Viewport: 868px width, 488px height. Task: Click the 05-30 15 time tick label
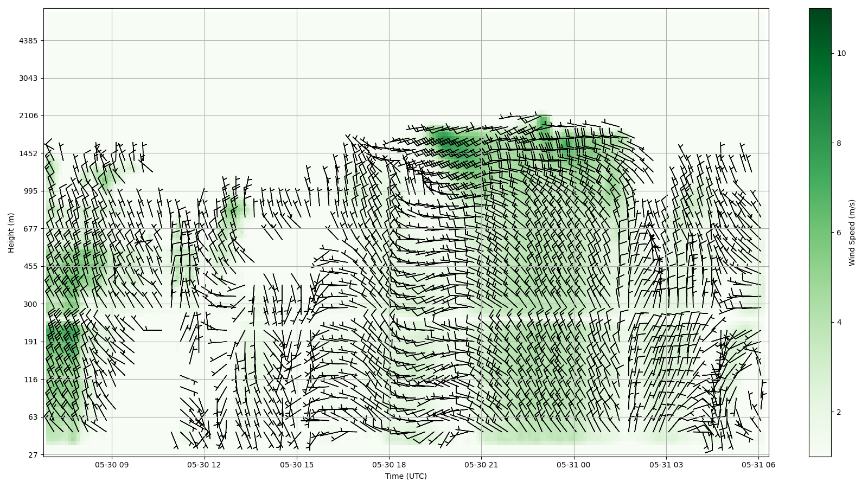[297, 465]
